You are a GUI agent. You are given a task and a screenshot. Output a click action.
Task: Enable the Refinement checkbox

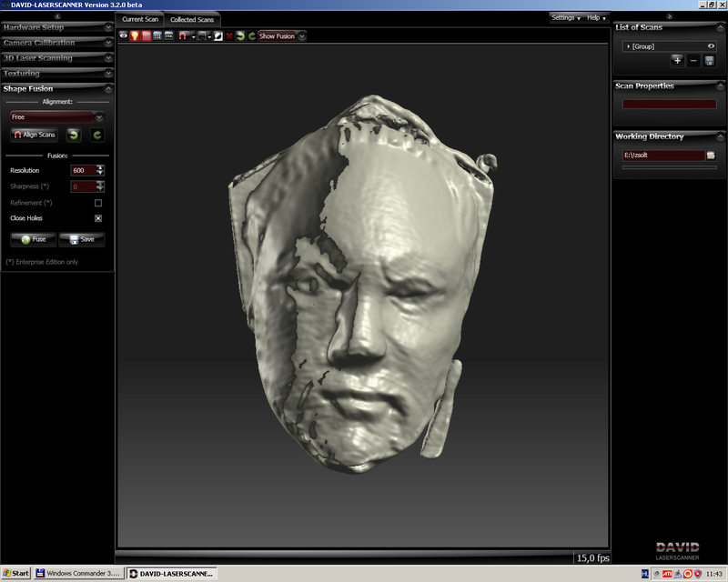point(98,203)
